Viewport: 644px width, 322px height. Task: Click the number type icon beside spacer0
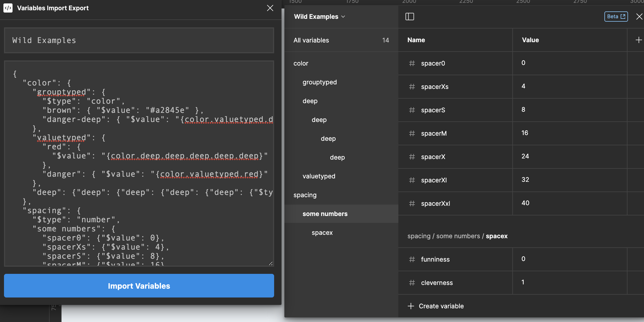pos(411,63)
